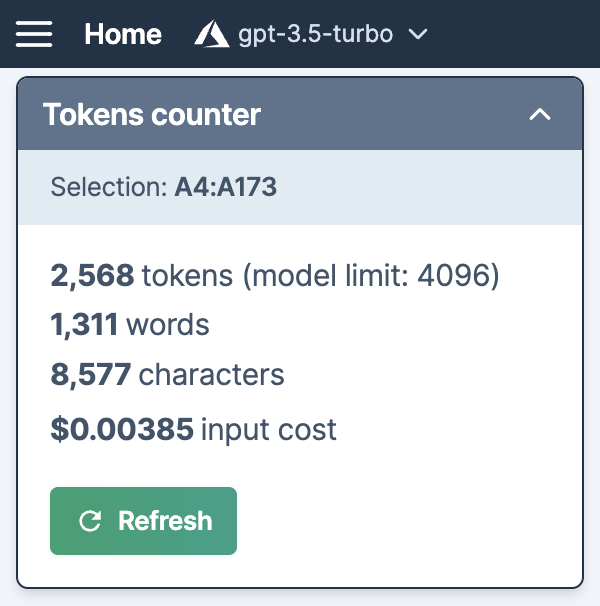Click the 'characters' label text
Image resolution: width=600 pixels, height=606 pixels.
pos(211,374)
